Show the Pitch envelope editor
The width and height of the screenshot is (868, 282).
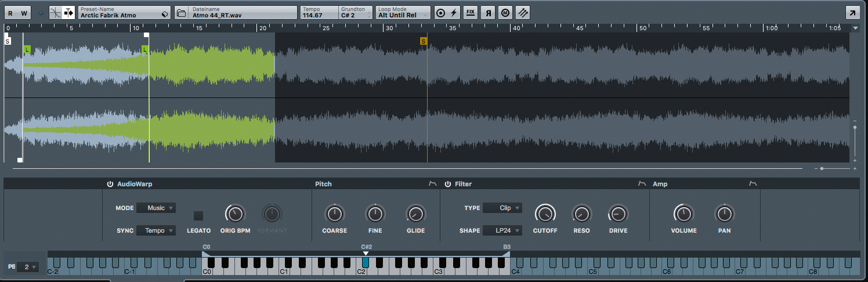[x=432, y=184]
